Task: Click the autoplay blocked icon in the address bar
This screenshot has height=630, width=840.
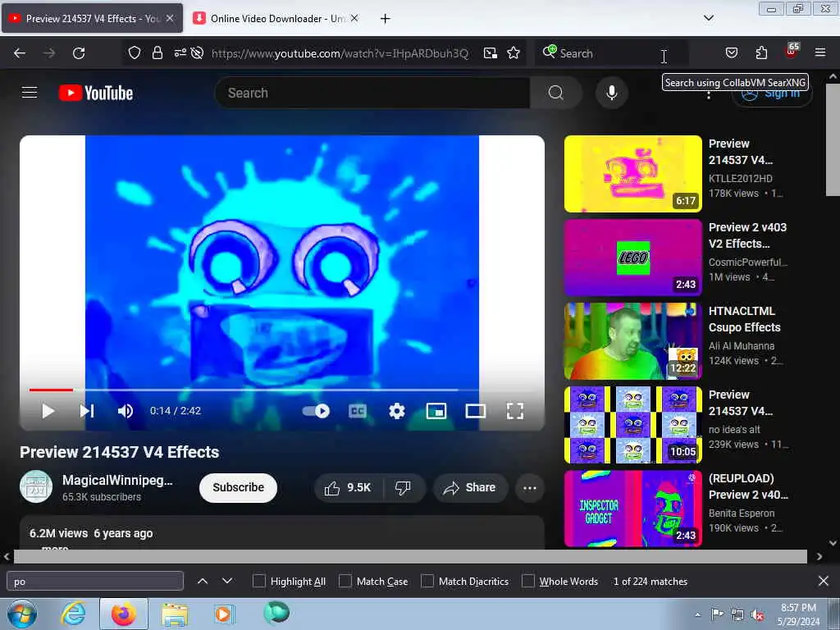Action: pyautogui.click(x=197, y=53)
